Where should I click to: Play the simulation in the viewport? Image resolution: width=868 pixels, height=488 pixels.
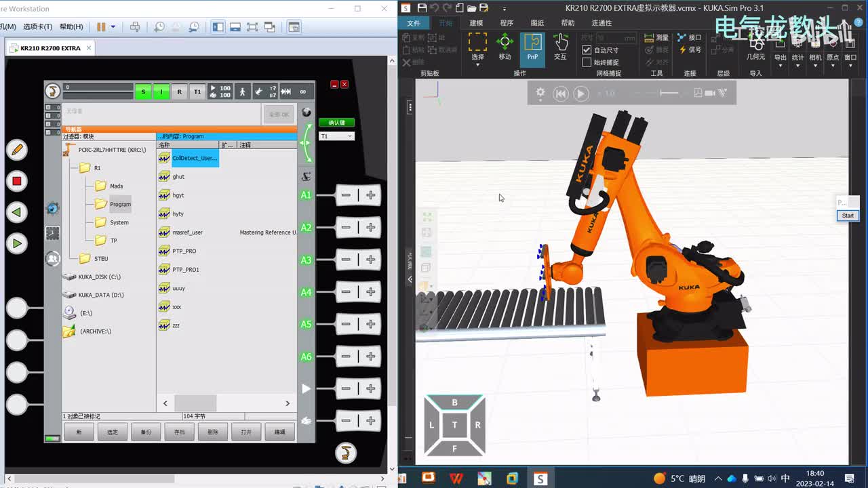[581, 94]
